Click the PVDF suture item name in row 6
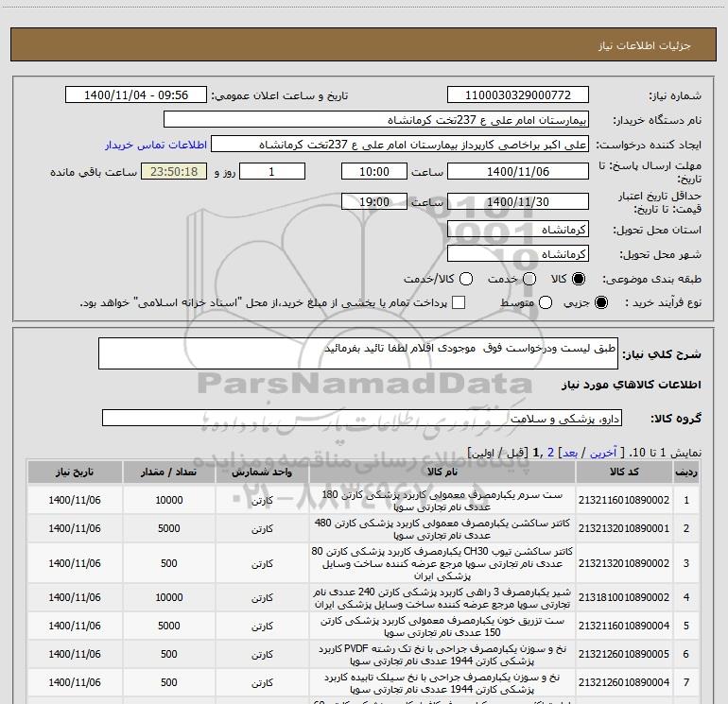 coord(442,654)
